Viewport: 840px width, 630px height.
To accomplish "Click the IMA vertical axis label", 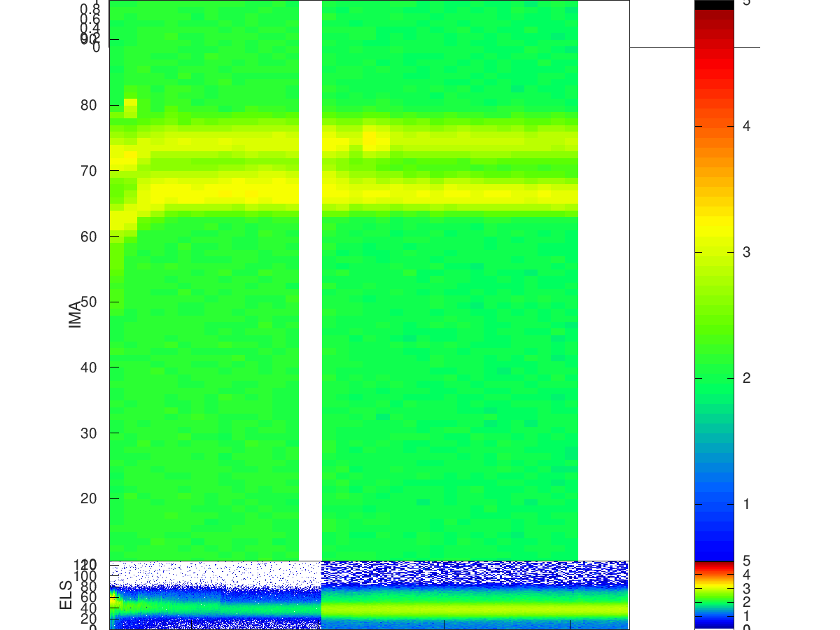I will pos(76,314).
